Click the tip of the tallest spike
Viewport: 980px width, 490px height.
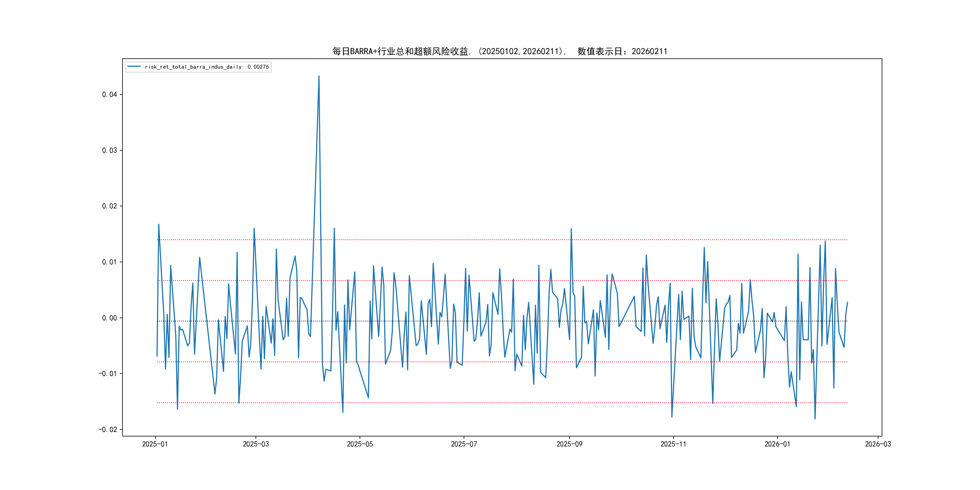(x=319, y=76)
